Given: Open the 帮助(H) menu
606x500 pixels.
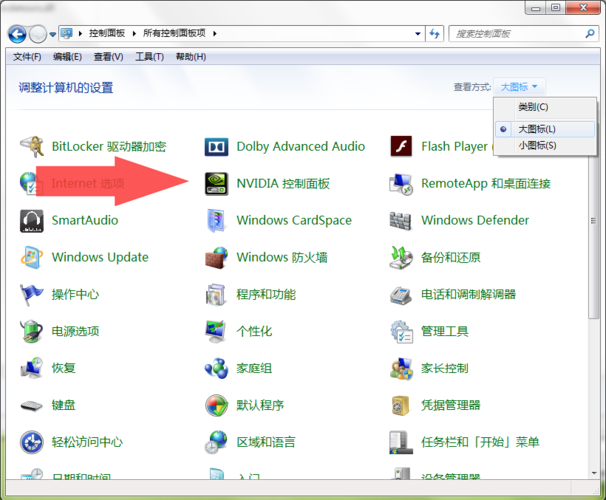Looking at the screenshot, I should coord(191,57).
